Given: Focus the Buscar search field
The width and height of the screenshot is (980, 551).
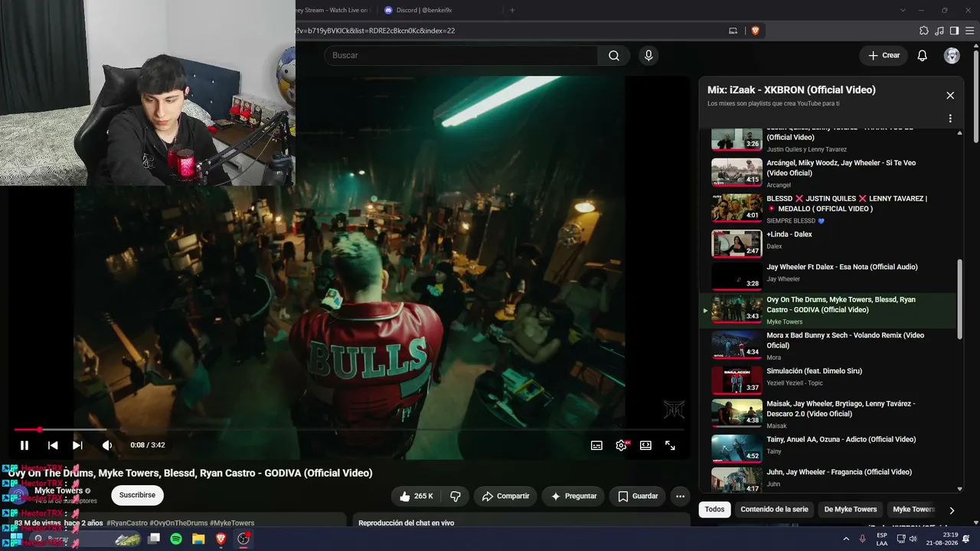Looking at the screenshot, I should [x=461, y=55].
